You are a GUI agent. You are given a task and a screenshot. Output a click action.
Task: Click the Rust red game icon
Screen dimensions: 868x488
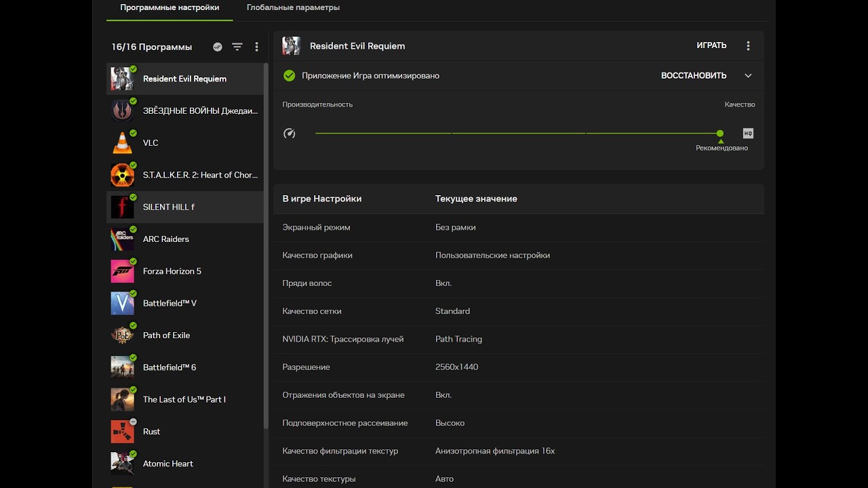click(123, 432)
